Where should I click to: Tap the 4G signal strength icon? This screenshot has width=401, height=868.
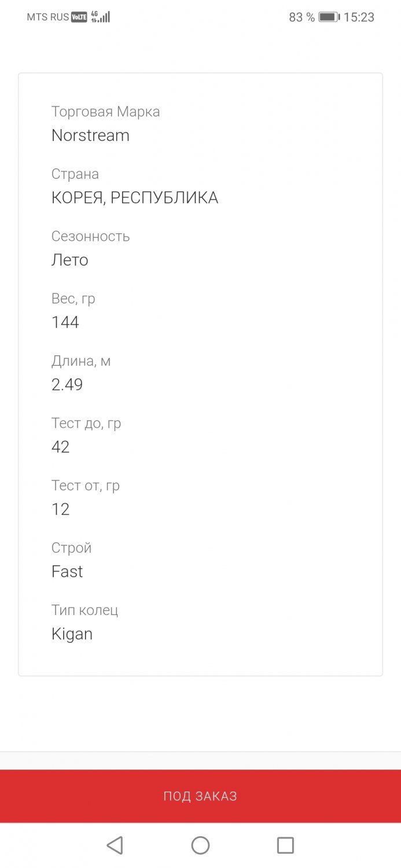tap(100, 17)
